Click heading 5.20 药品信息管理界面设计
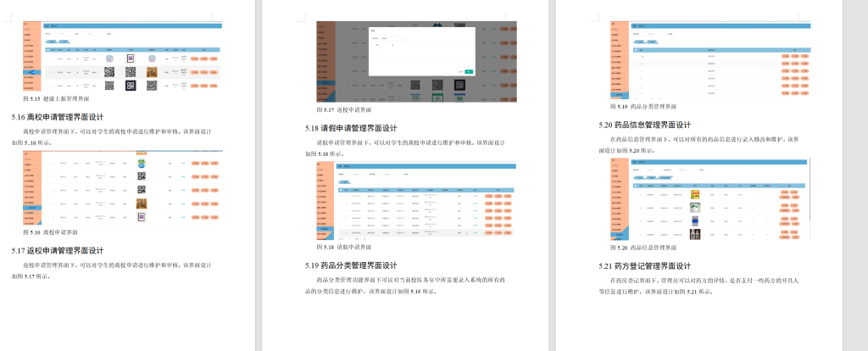Image resolution: width=868 pixels, height=351 pixels. 645,125
